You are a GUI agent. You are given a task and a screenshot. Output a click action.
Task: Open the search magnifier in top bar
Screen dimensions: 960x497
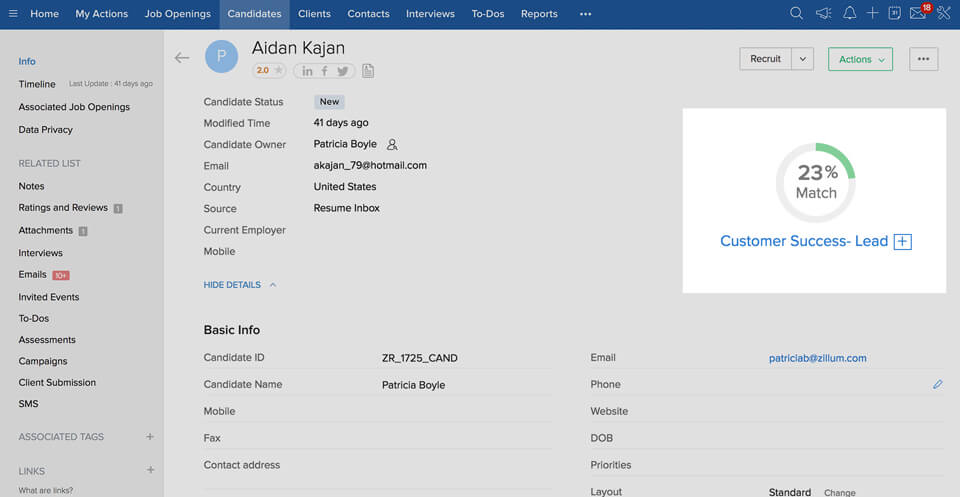(796, 14)
